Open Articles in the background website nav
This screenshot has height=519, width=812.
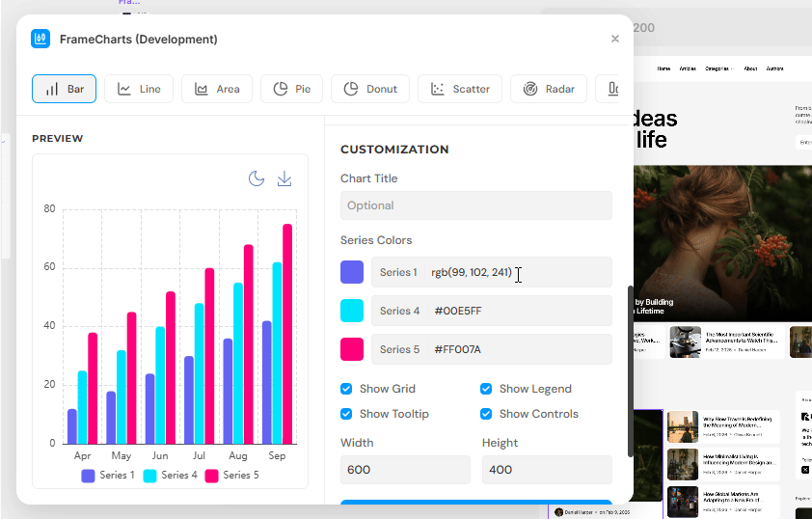pyautogui.click(x=688, y=68)
